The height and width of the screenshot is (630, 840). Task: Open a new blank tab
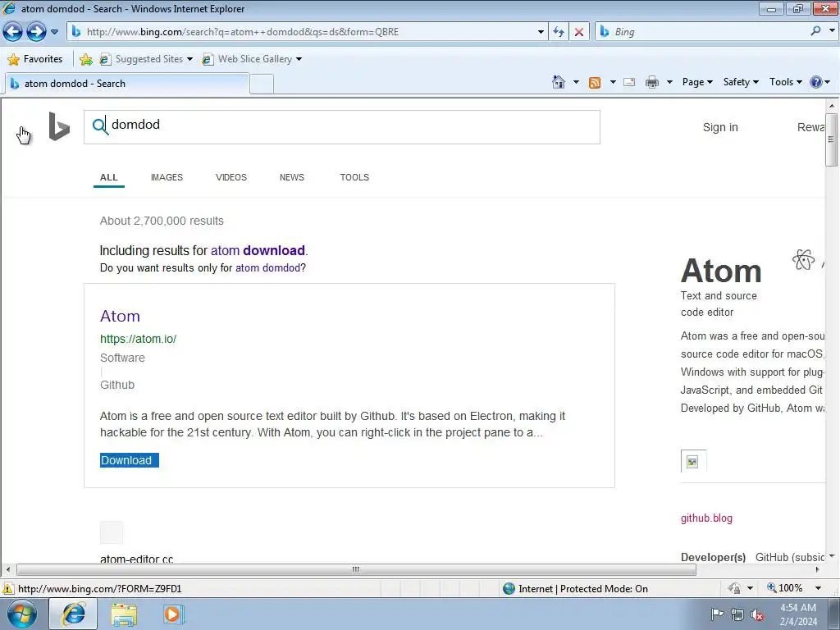tap(262, 84)
